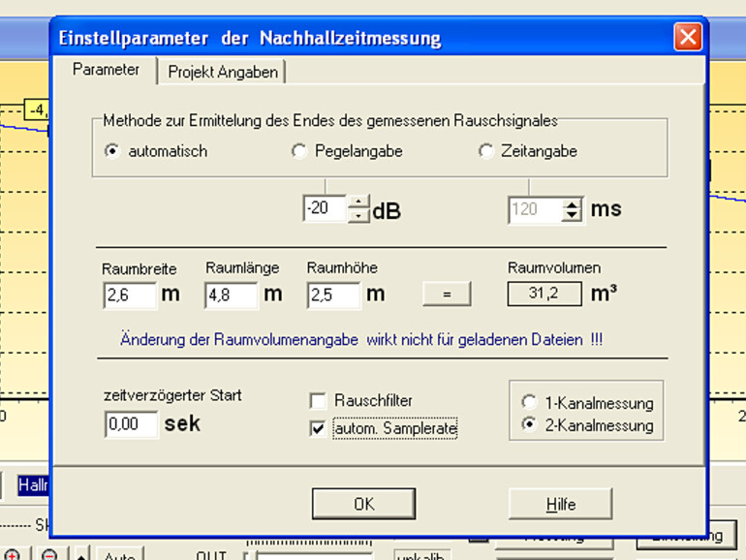Click the Raumbreite input field
The image size is (746, 560).
click(x=130, y=295)
